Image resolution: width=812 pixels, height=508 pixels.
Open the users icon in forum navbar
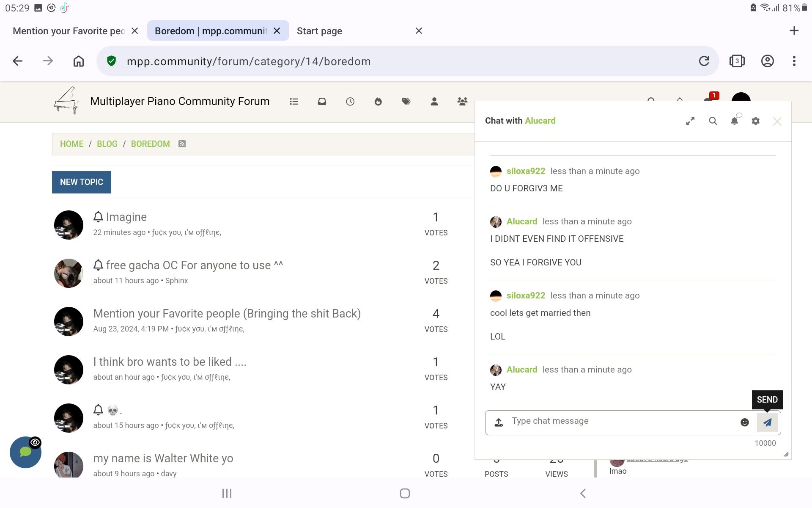[x=434, y=102]
